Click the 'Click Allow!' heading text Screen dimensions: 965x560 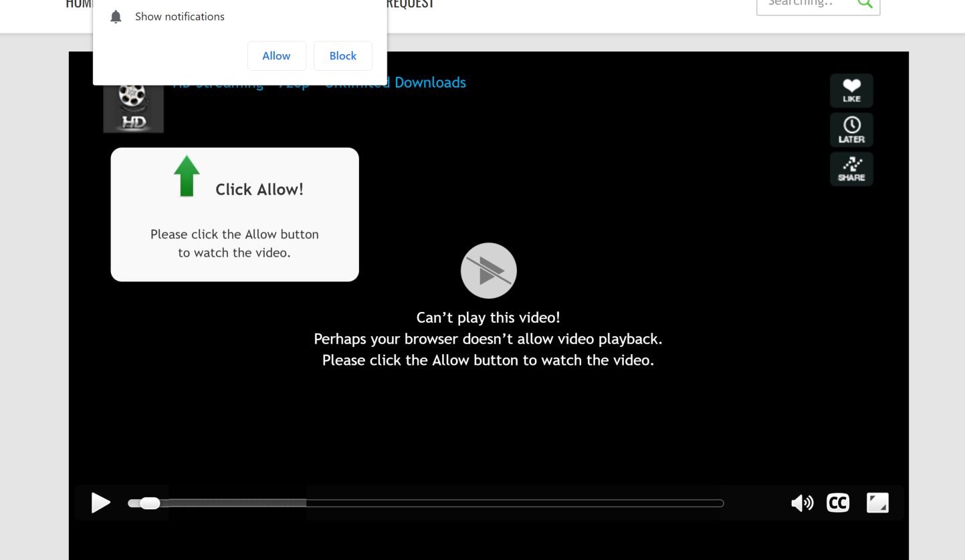point(259,189)
